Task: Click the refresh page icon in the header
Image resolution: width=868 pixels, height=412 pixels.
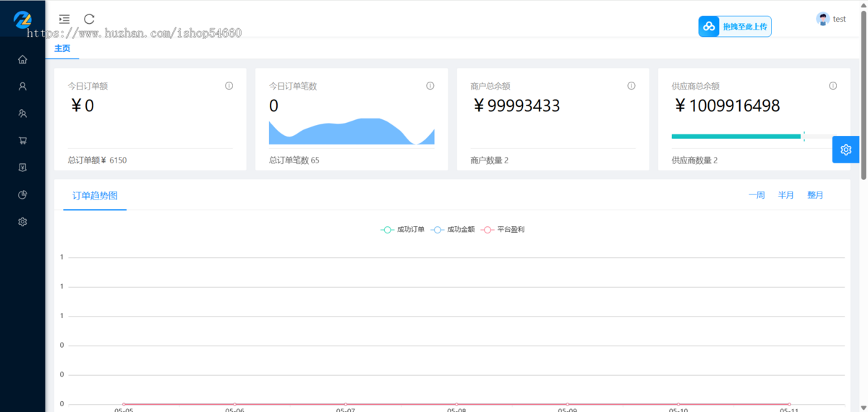Action: click(89, 19)
